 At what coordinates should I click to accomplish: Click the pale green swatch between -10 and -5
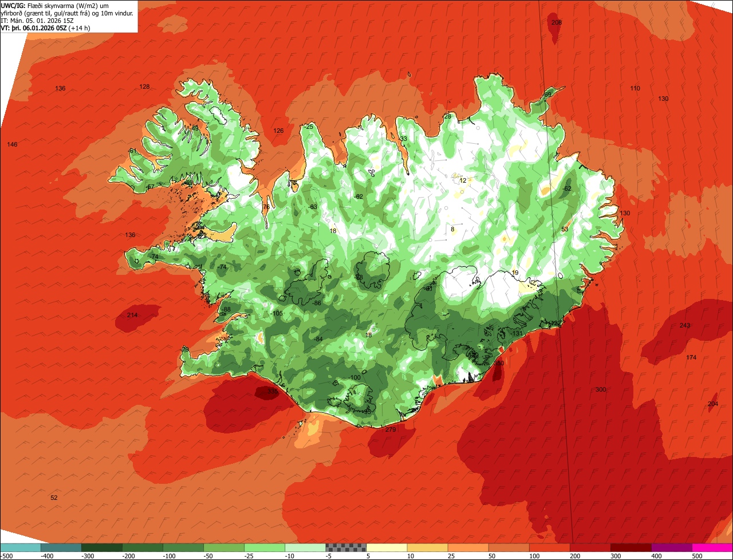(305, 547)
